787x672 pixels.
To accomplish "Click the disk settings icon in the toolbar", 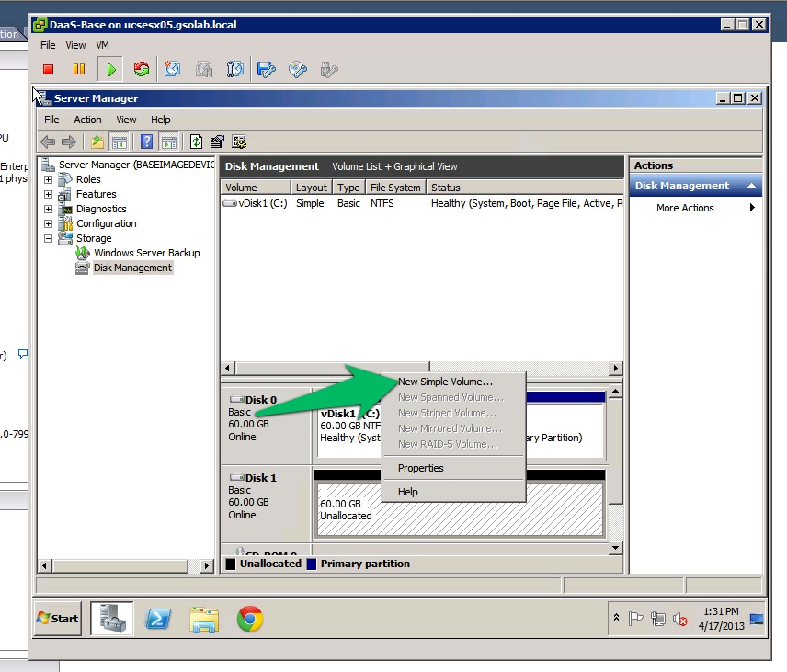I will click(x=239, y=142).
